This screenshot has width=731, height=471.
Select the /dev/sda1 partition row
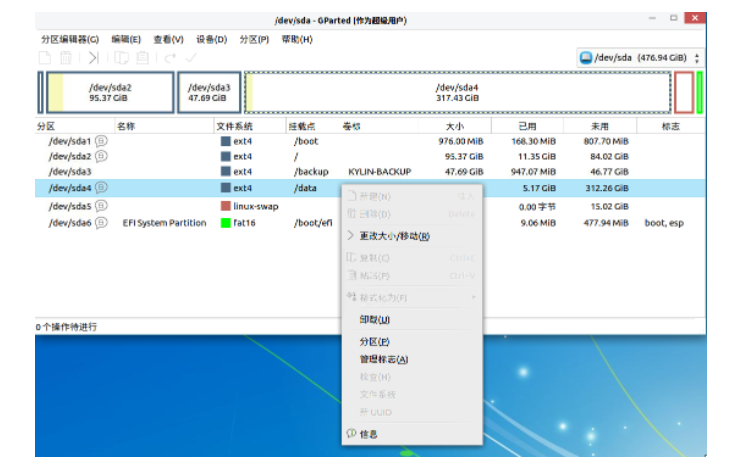(370, 141)
